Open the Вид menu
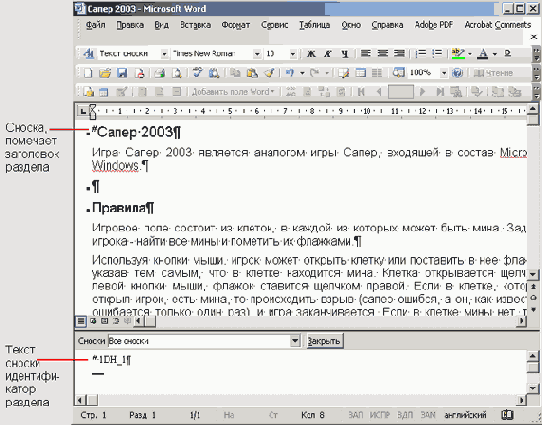The width and height of the screenshot is (542, 425). tap(161, 25)
